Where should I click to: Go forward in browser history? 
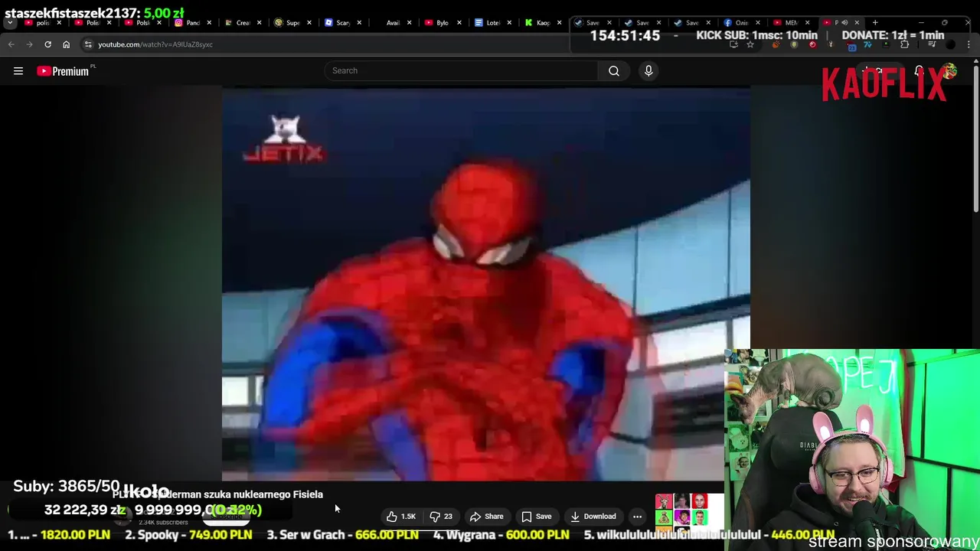[29, 44]
